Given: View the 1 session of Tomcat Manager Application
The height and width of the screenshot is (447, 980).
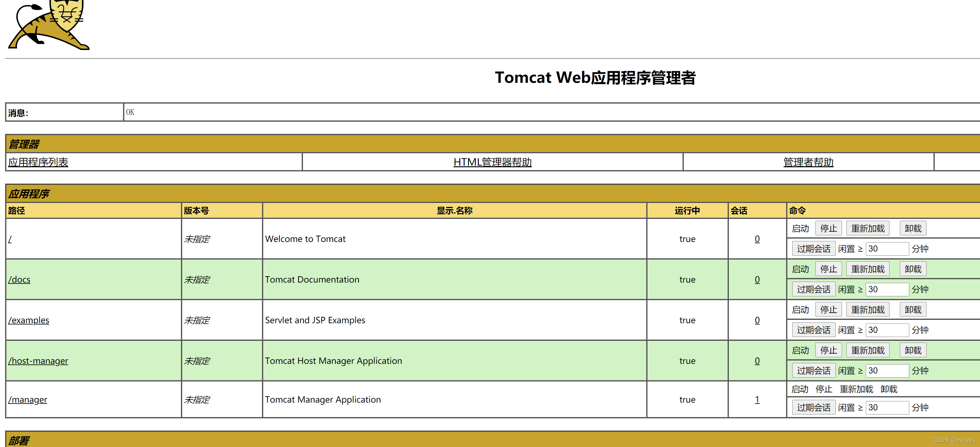Looking at the screenshot, I should pyautogui.click(x=757, y=400).
